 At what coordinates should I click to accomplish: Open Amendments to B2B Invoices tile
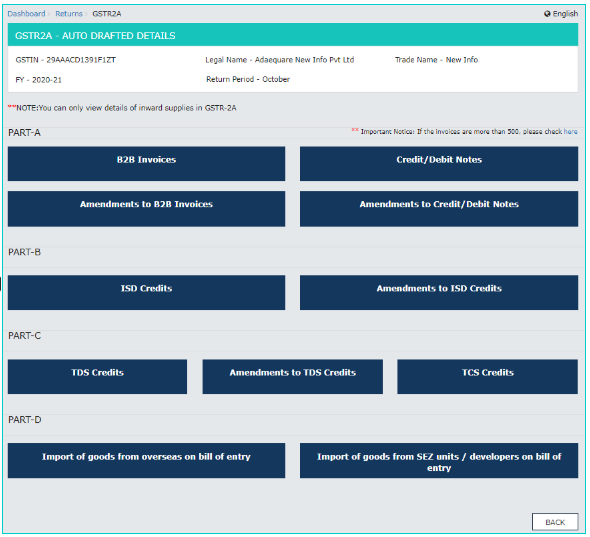(x=146, y=209)
